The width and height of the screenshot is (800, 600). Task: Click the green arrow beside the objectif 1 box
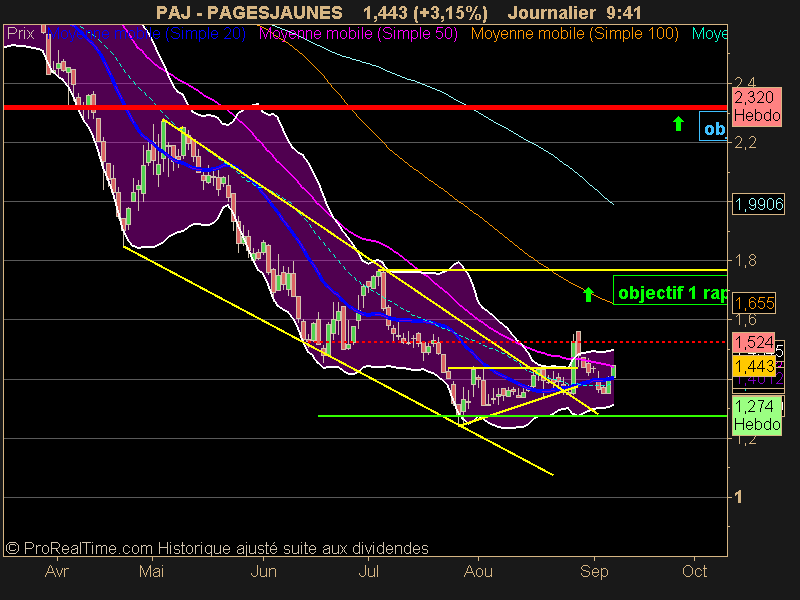coord(588,294)
